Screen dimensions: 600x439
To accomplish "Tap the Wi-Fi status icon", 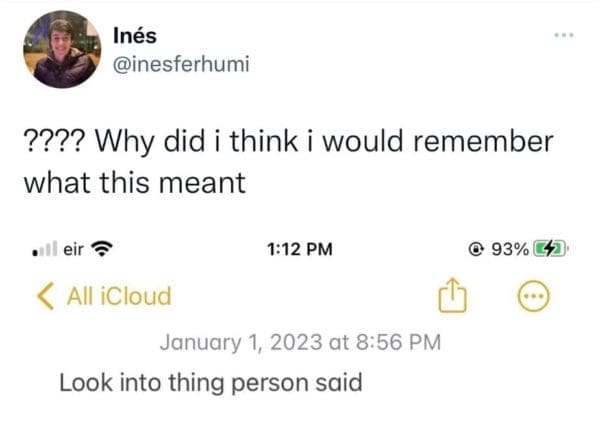I will pos(102,249).
